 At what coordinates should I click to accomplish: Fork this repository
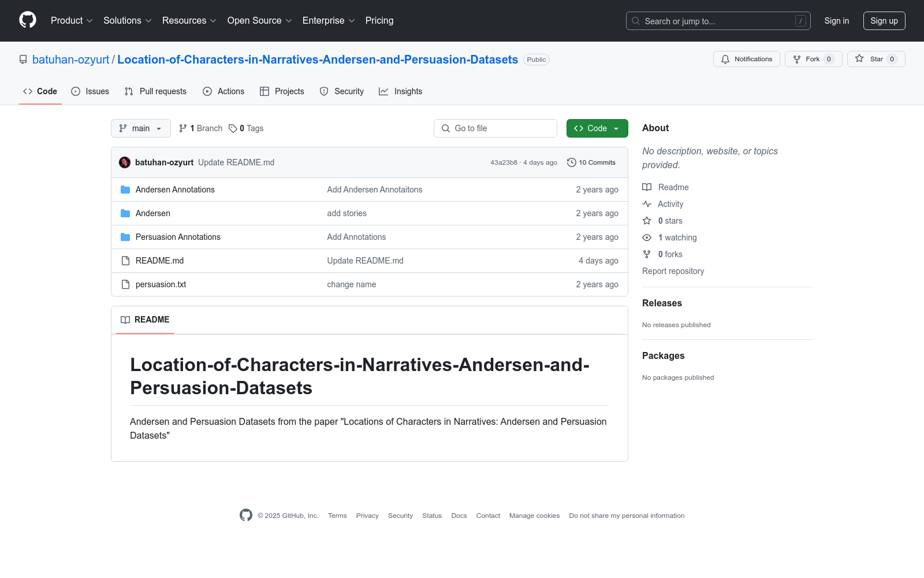(x=814, y=59)
